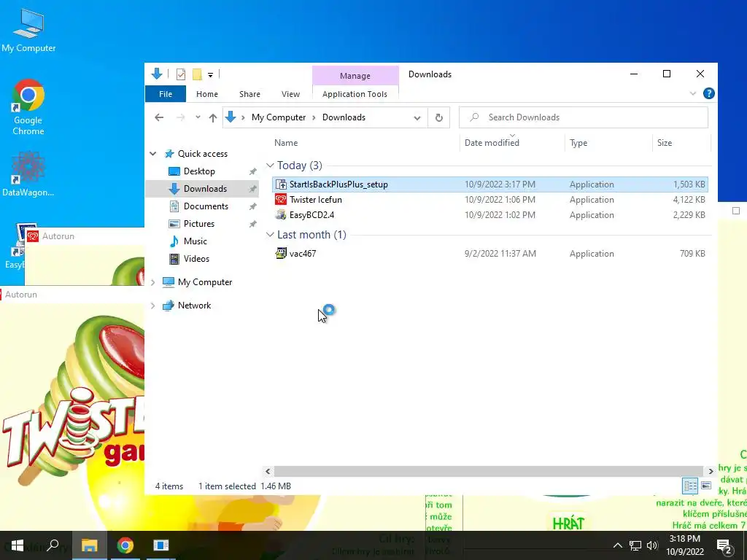Select Network in navigation pane
The image size is (747, 560).
194,306
